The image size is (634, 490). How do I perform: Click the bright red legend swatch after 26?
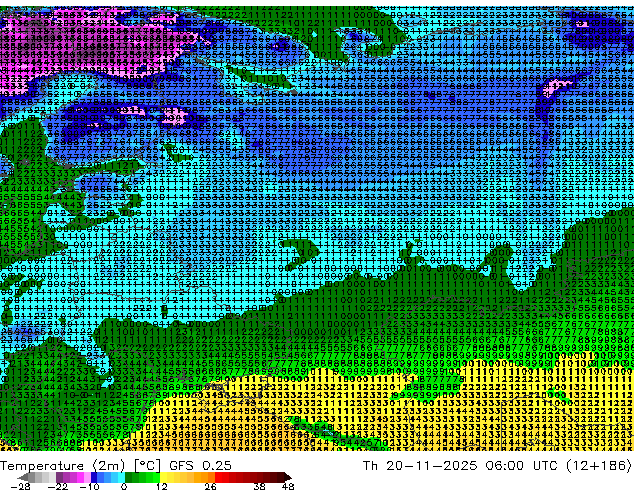[218, 477]
